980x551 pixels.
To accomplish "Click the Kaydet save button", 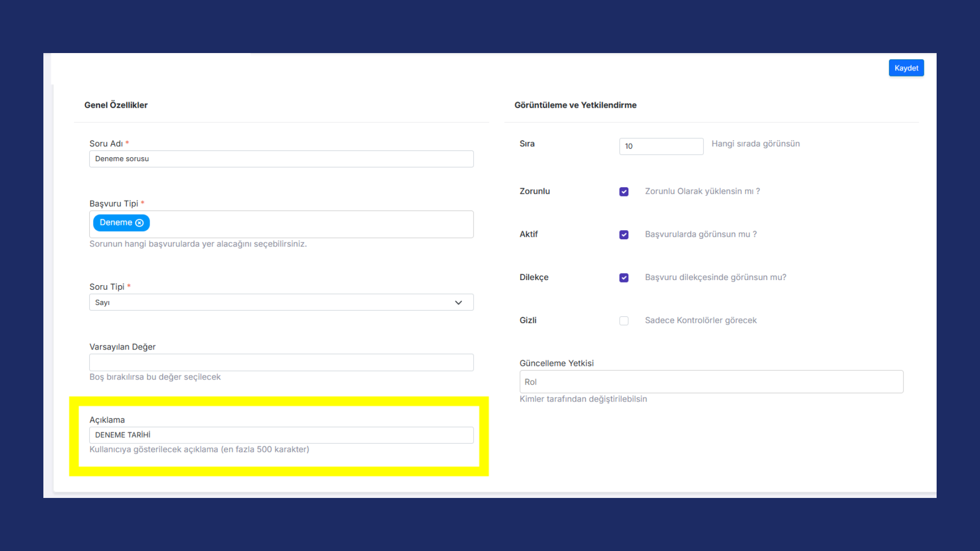I will click(906, 68).
